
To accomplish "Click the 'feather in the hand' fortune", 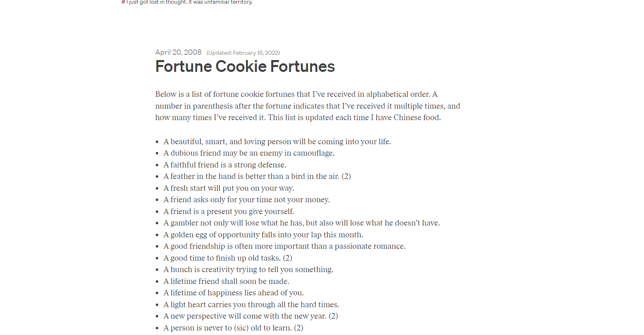I will point(257,176).
